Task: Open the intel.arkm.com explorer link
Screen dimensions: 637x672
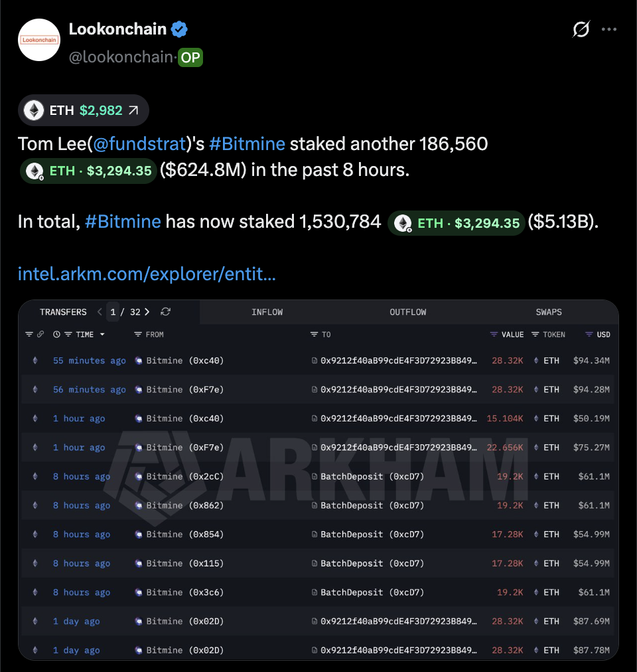Action: coord(147,274)
